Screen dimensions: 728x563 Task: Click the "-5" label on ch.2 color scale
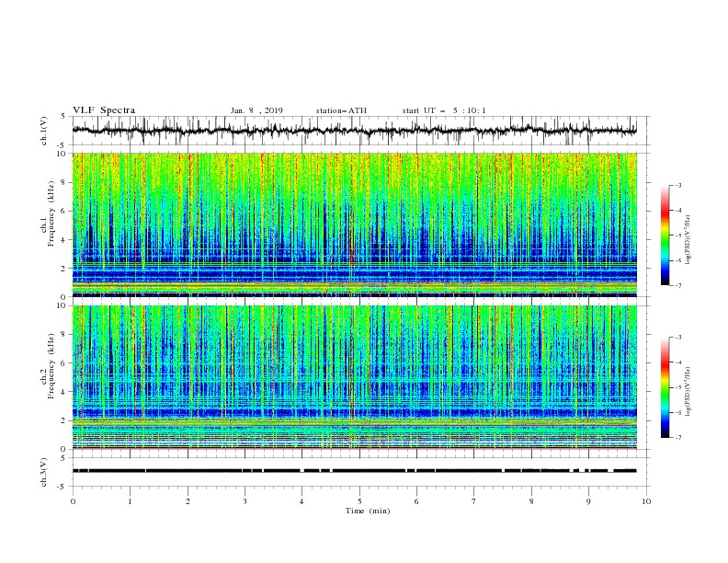677,387
